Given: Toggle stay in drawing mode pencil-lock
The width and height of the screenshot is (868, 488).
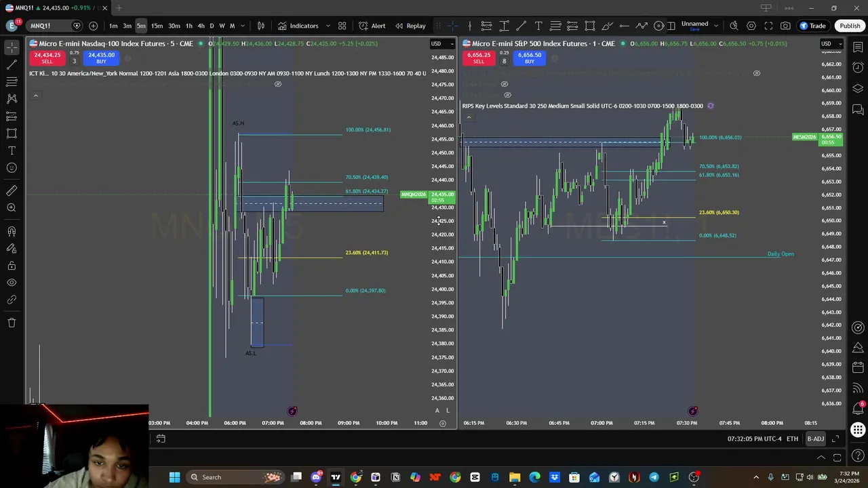Looking at the screenshot, I should (12, 248).
